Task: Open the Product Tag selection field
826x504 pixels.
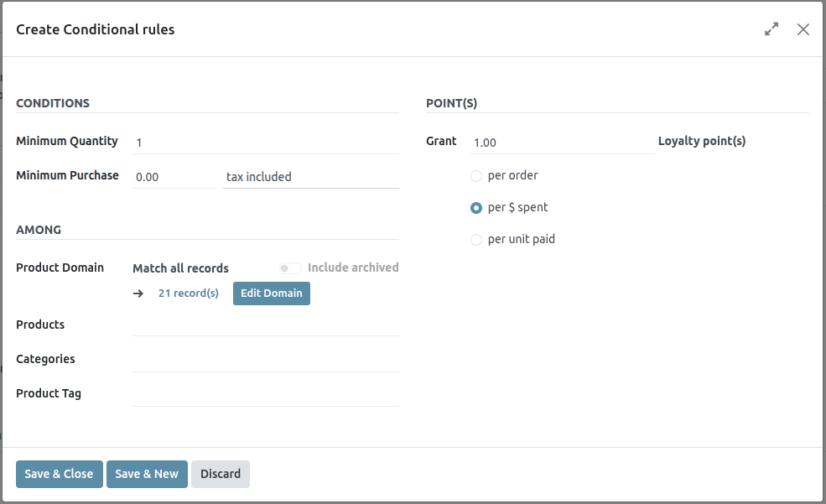Action: [x=265, y=394]
